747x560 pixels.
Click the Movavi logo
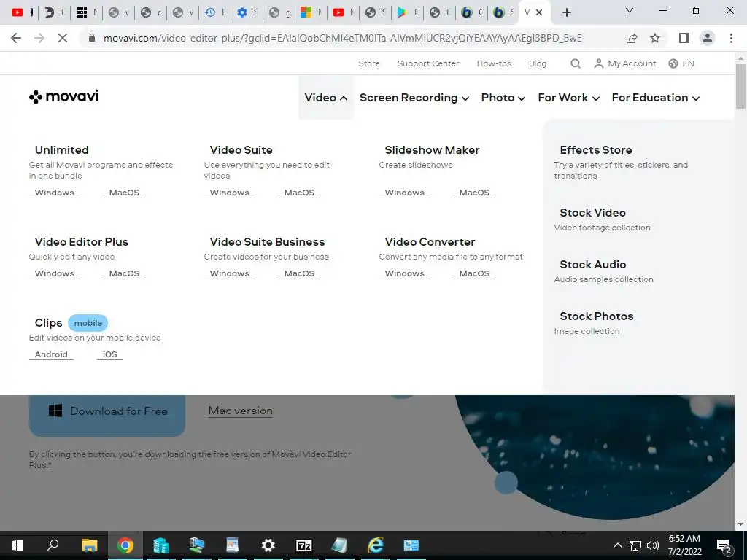(x=64, y=97)
